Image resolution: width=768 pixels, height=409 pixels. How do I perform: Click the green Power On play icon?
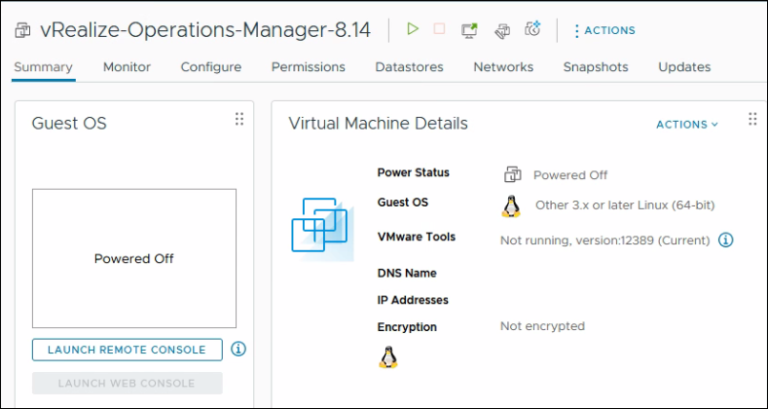412,29
